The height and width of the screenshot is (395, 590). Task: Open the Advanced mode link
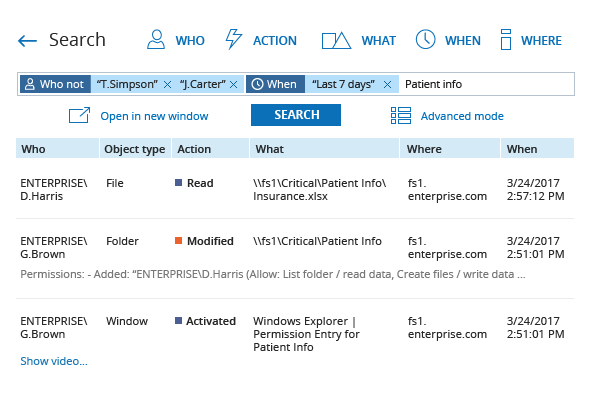pos(462,116)
